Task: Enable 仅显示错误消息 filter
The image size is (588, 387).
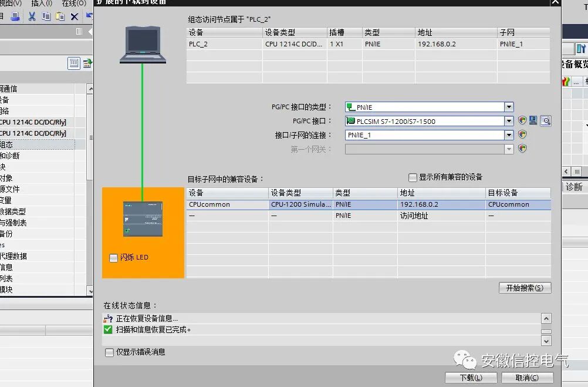Action: pyautogui.click(x=109, y=352)
